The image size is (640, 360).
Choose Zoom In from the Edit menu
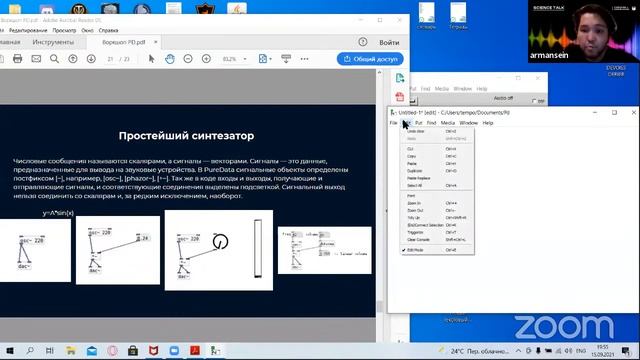pos(437,203)
